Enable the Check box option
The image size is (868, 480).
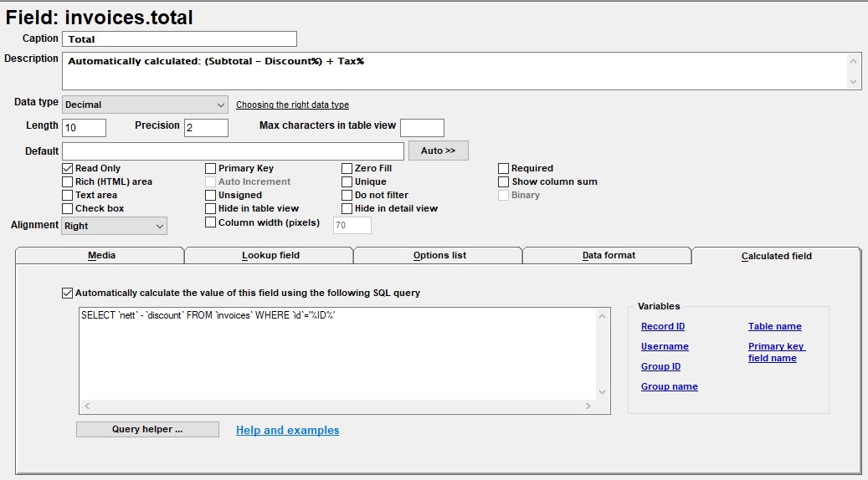click(x=68, y=208)
